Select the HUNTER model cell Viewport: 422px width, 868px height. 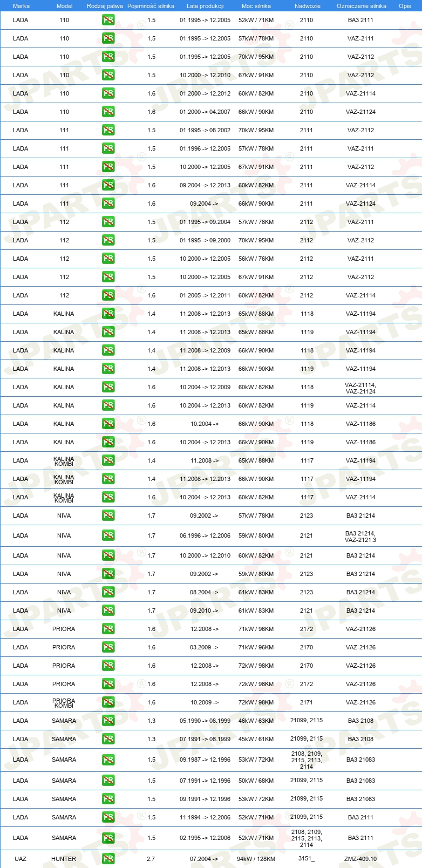(64, 859)
